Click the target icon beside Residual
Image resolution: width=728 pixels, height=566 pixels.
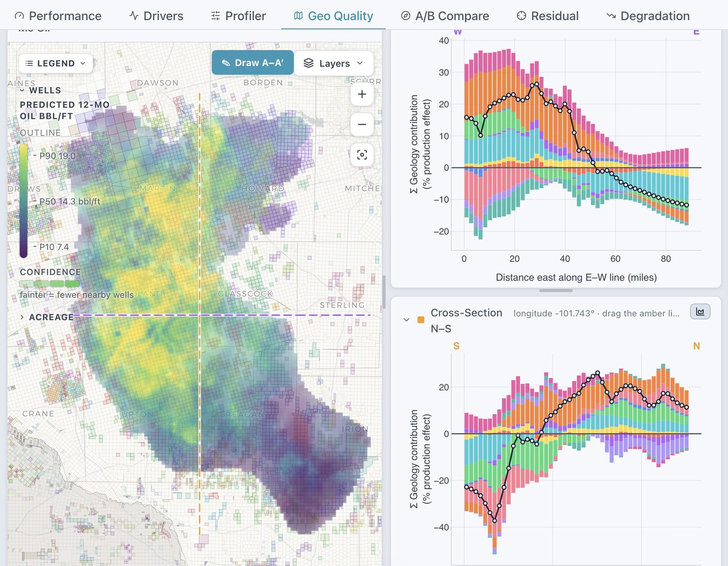pos(521,16)
